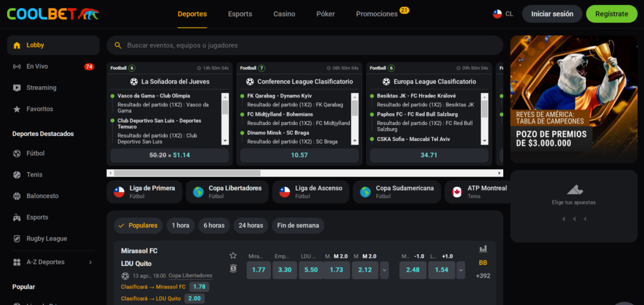
Task: Click the Copa Libertadores globe icon
Action: tap(198, 192)
